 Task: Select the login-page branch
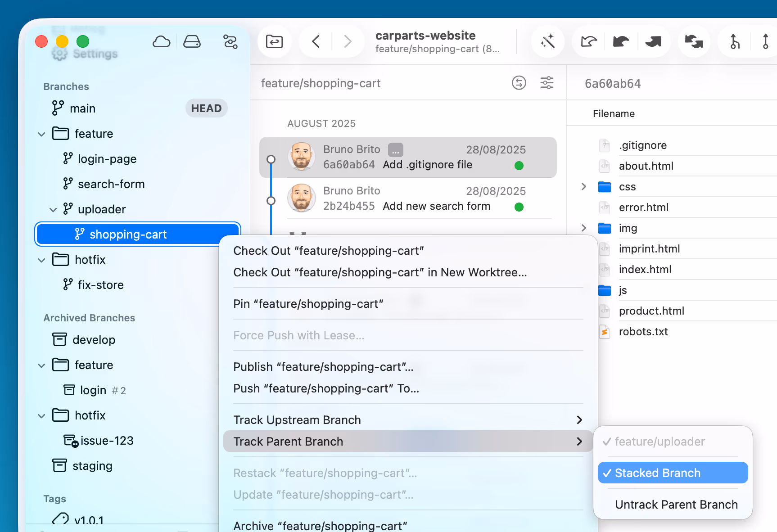pos(138,159)
